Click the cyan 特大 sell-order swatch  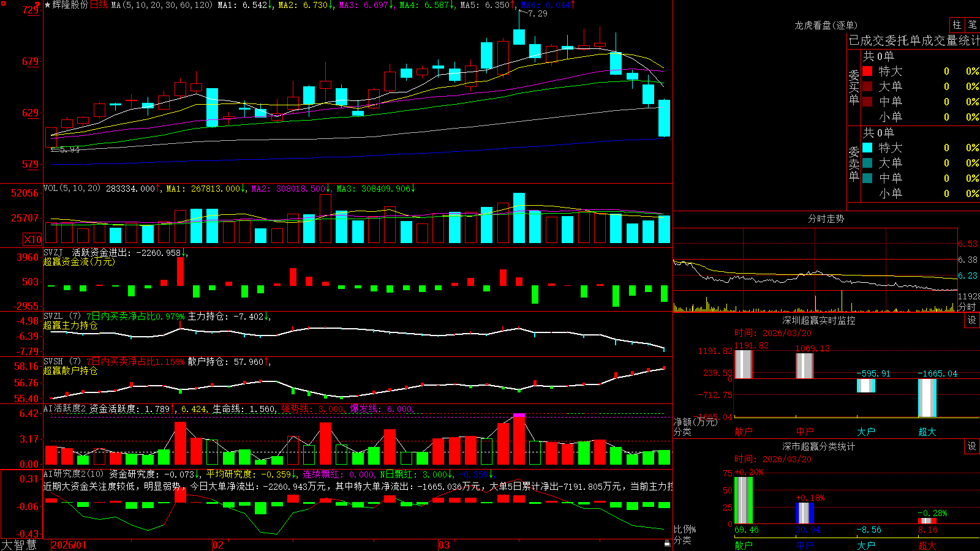(867, 148)
